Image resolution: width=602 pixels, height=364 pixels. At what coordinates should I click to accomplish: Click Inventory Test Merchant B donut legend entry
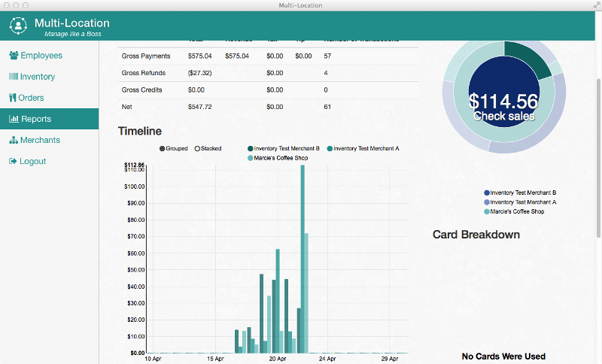[x=522, y=193]
